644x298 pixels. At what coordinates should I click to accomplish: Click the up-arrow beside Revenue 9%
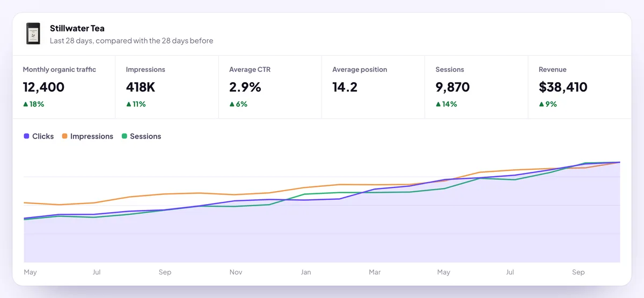click(541, 104)
